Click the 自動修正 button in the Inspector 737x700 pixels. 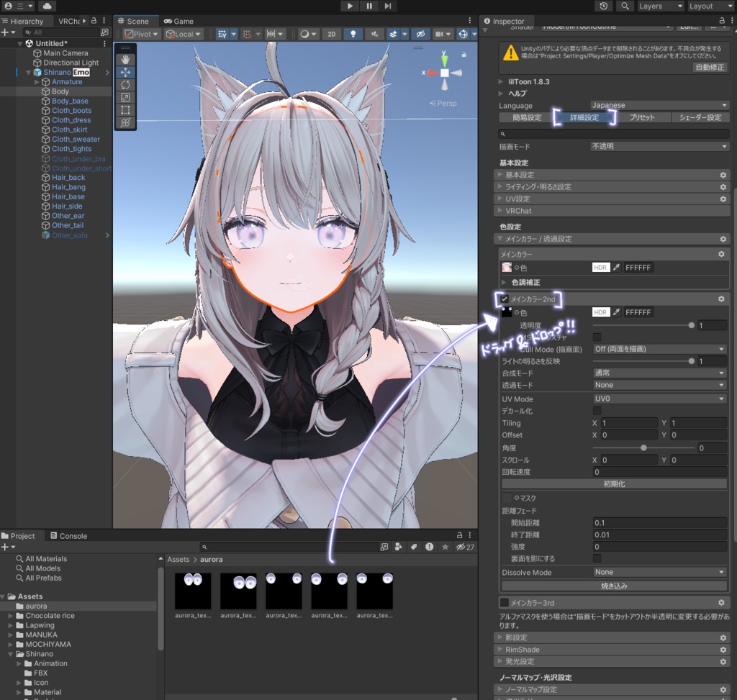pos(710,66)
